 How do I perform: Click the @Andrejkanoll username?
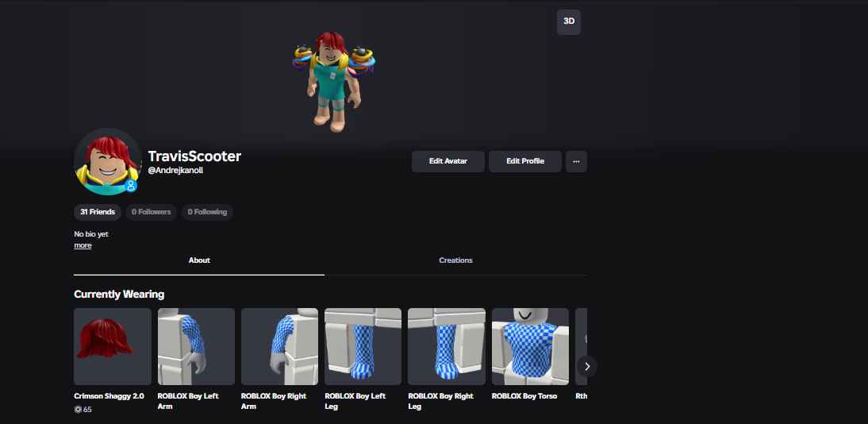coord(175,171)
